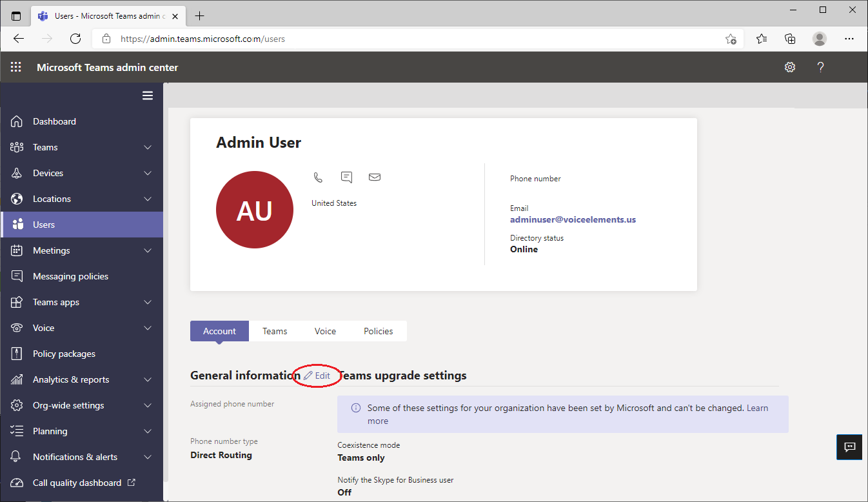The image size is (868, 502).
Task: Open the browser profile avatar
Action: (820, 39)
